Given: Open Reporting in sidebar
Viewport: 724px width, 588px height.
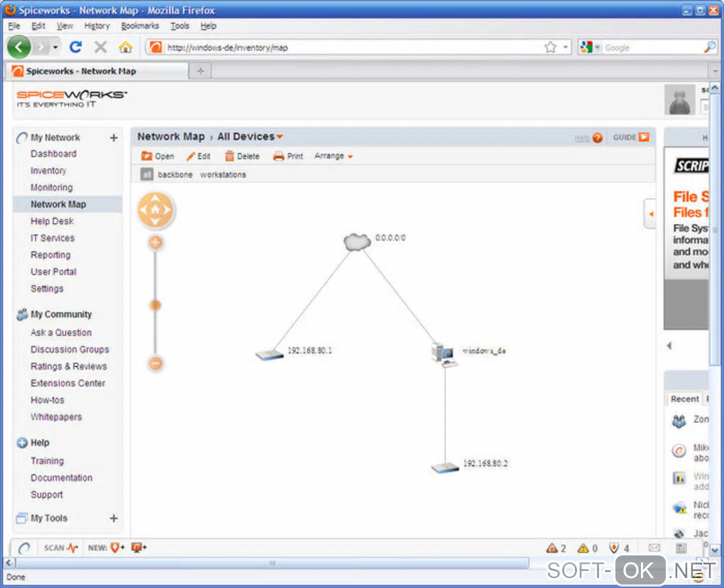Looking at the screenshot, I should [51, 255].
